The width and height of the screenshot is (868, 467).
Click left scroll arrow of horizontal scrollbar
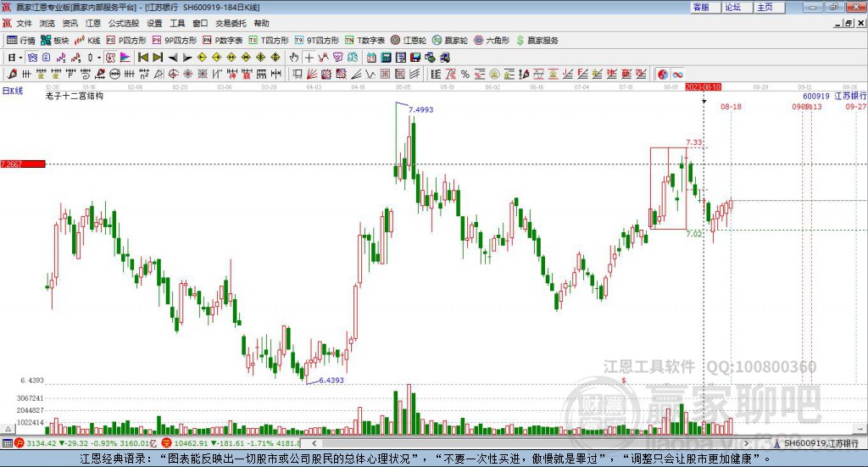point(314,443)
